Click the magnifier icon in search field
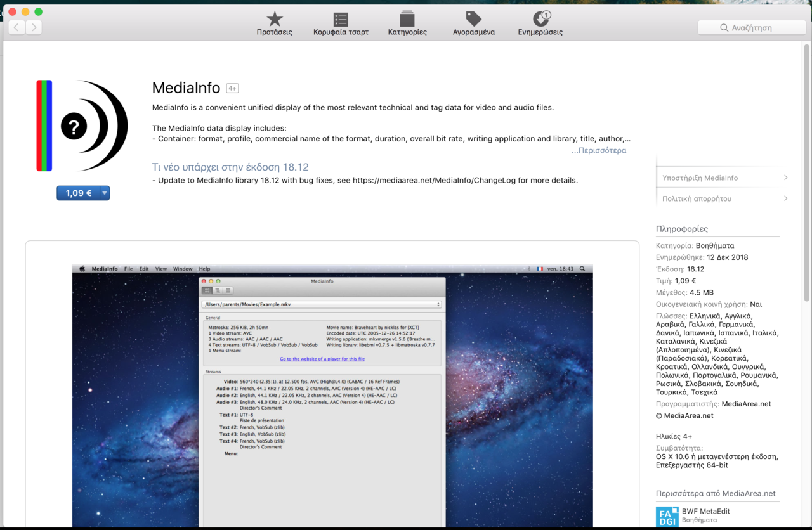Image resolution: width=812 pixels, height=530 pixels. tap(724, 28)
